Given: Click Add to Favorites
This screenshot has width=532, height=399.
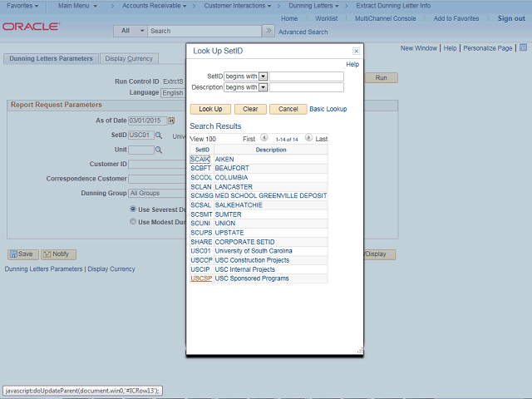Looking at the screenshot, I should tap(456, 18).
